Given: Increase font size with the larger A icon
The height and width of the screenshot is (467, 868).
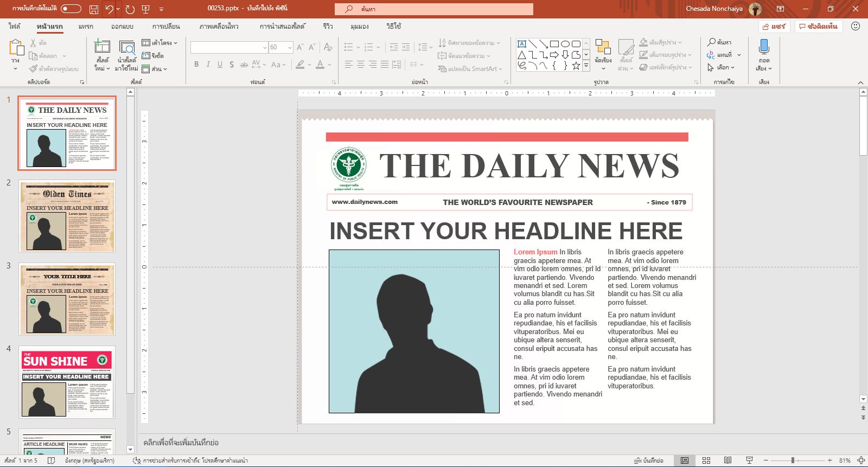Looking at the screenshot, I should (300, 47).
